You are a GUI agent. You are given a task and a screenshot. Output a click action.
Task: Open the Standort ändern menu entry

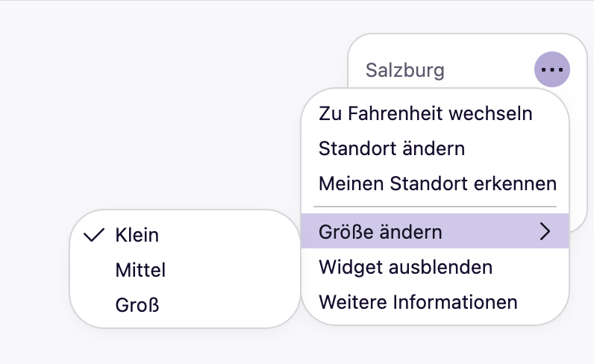pos(435,148)
